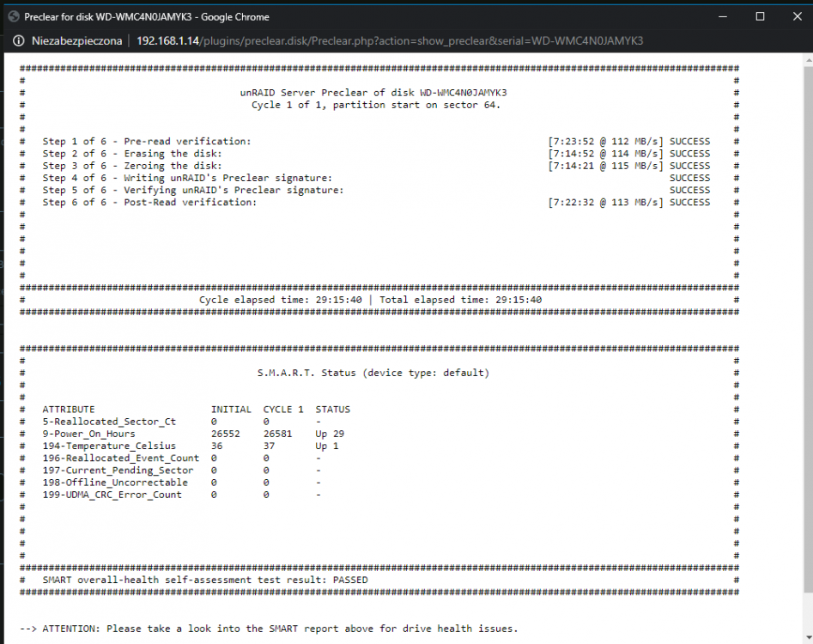The image size is (813, 644).
Task: Click 'Step 2 of 6 - Erasing the disk:' text
Action: [x=132, y=154]
